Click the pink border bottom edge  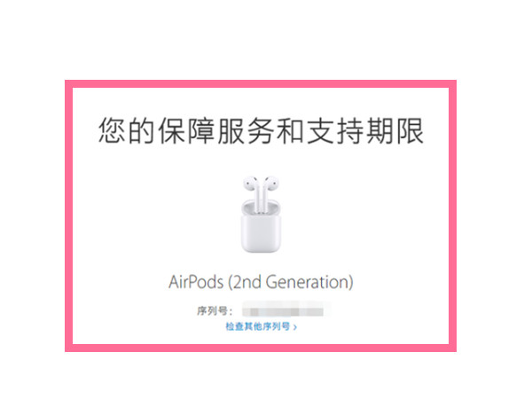pyautogui.click(x=261, y=348)
